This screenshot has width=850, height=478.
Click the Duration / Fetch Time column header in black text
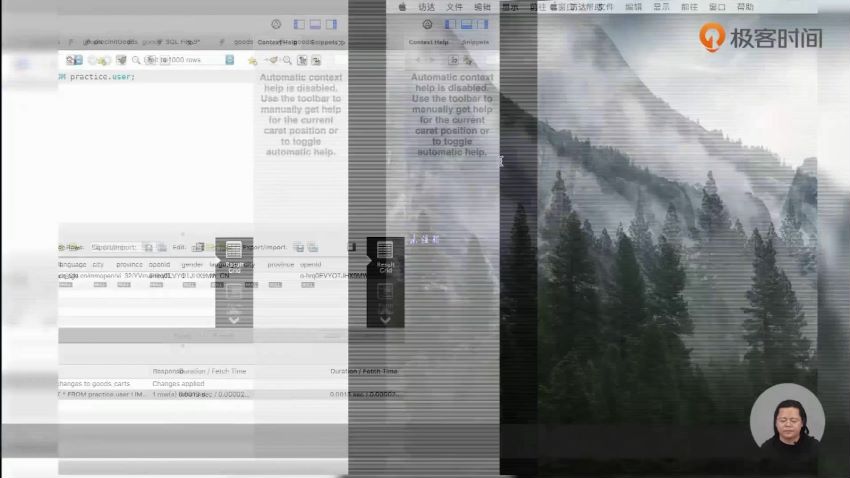click(364, 371)
